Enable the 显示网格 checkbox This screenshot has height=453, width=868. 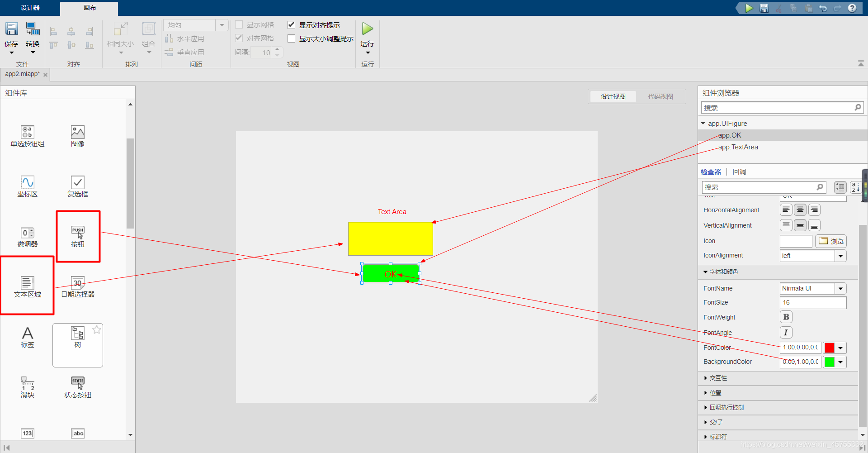coord(239,24)
